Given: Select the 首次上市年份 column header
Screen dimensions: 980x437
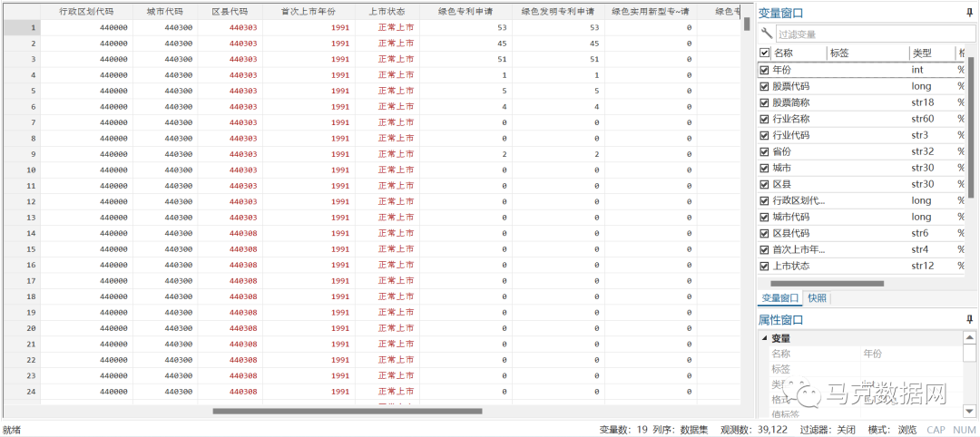Looking at the screenshot, I should pos(309,12).
